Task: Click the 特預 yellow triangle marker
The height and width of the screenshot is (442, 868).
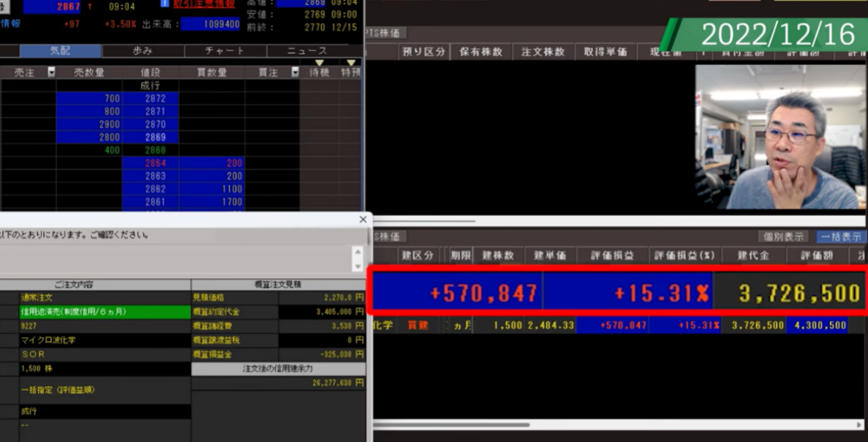Action: pos(351,63)
